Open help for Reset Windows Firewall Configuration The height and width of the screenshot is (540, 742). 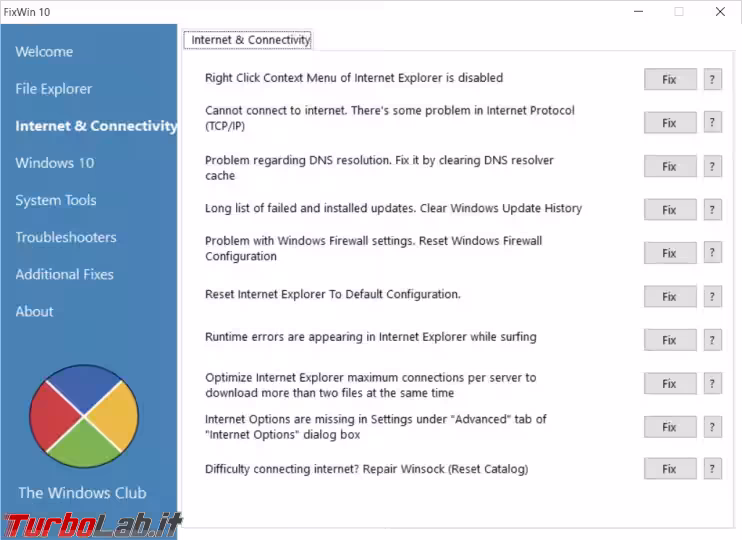[712, 253]
